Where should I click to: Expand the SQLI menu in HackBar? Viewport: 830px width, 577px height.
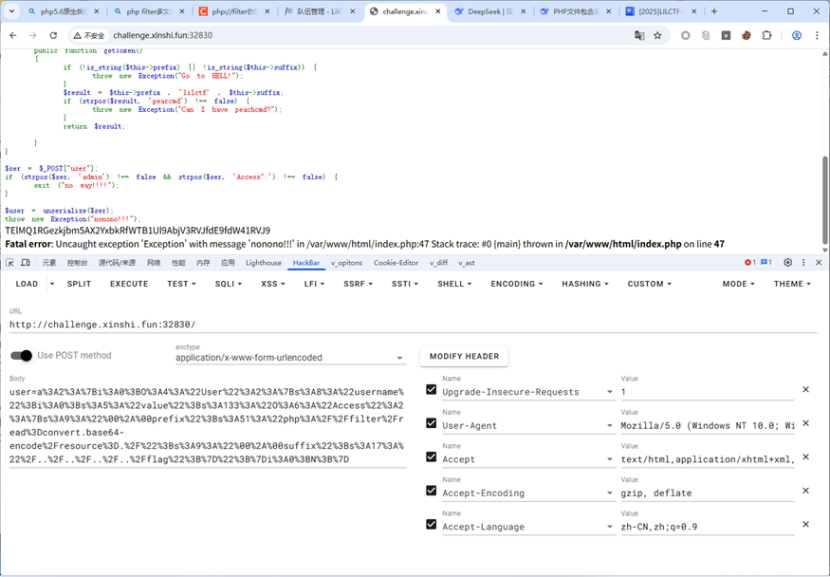click(228, 284)
